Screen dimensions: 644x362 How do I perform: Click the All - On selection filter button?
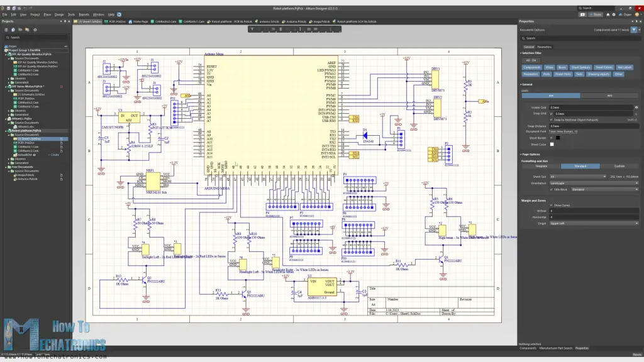click(531, 60)
